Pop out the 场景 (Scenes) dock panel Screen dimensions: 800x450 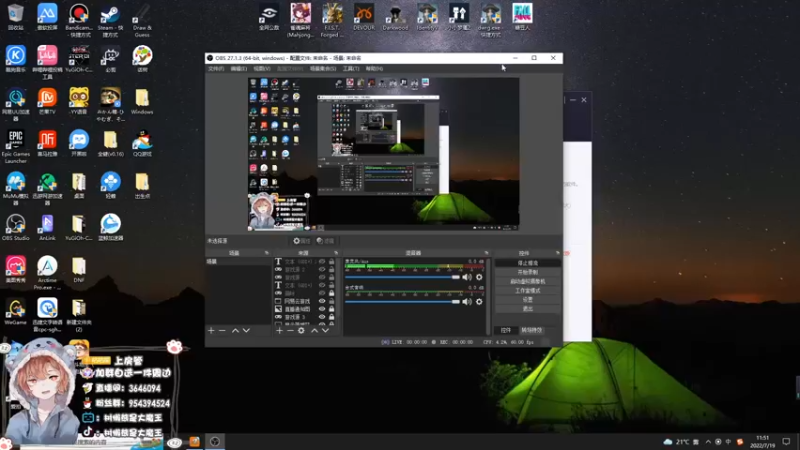[267, 253]
